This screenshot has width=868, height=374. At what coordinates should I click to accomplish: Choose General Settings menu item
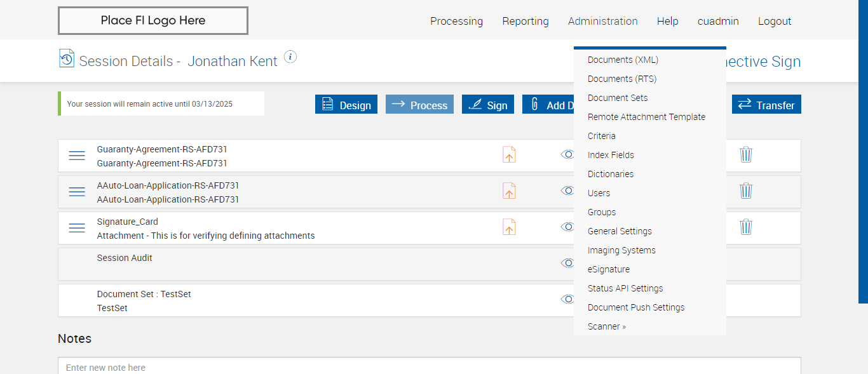[620, 231]
